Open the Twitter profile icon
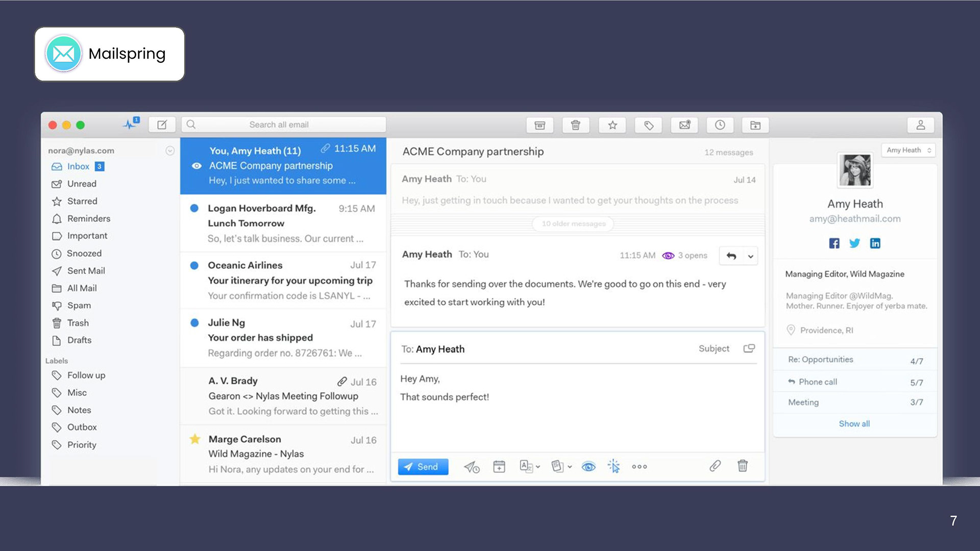 click(854, 243)
